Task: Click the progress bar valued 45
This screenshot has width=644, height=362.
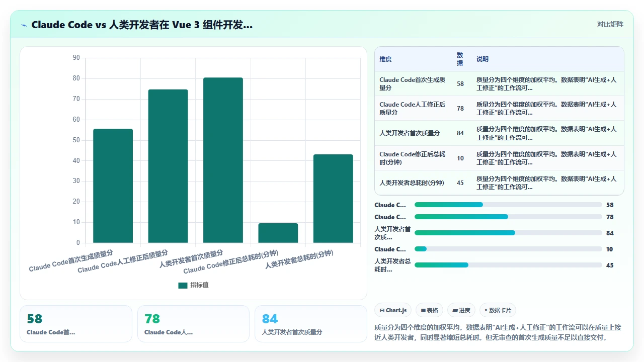Action: click(x=508, y=265)
